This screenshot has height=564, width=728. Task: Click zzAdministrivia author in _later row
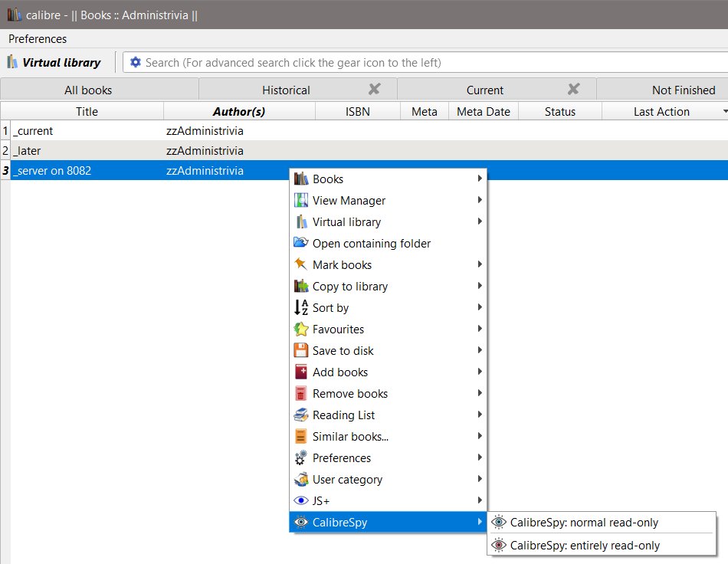(205, 150)
